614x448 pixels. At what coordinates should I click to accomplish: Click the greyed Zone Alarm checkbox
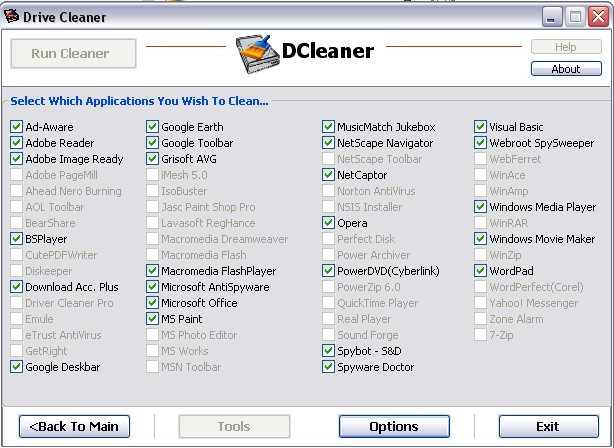click(480, 318)
